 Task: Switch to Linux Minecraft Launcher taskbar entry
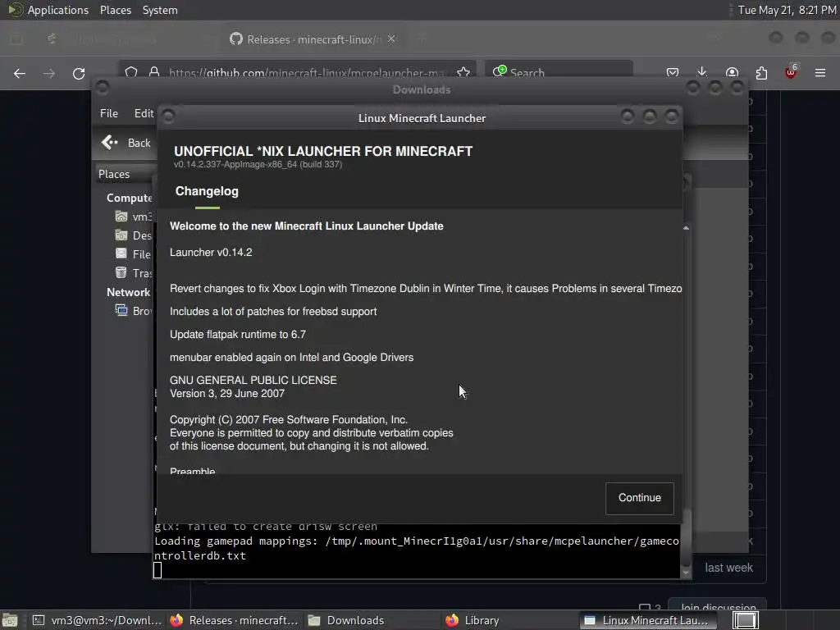click(x=646, y=620)
